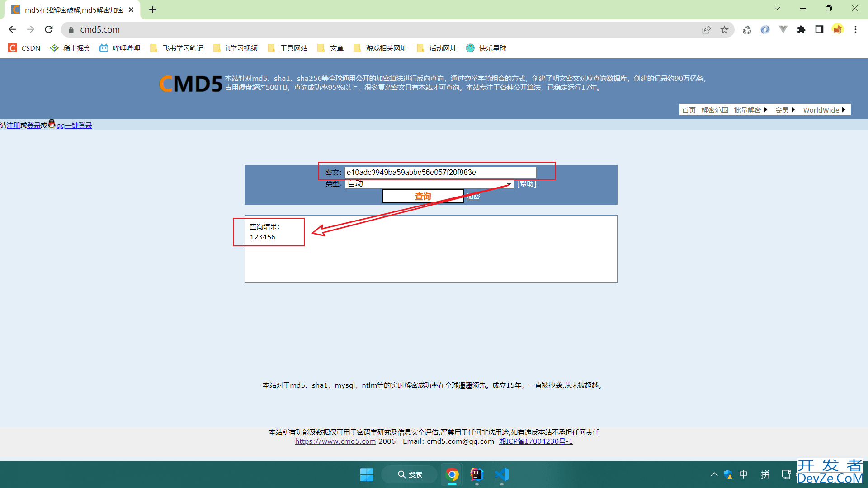Viewport: 868px width, 488px height.
Task: Toggle the browser side panel icon
Action: point(819,30)
